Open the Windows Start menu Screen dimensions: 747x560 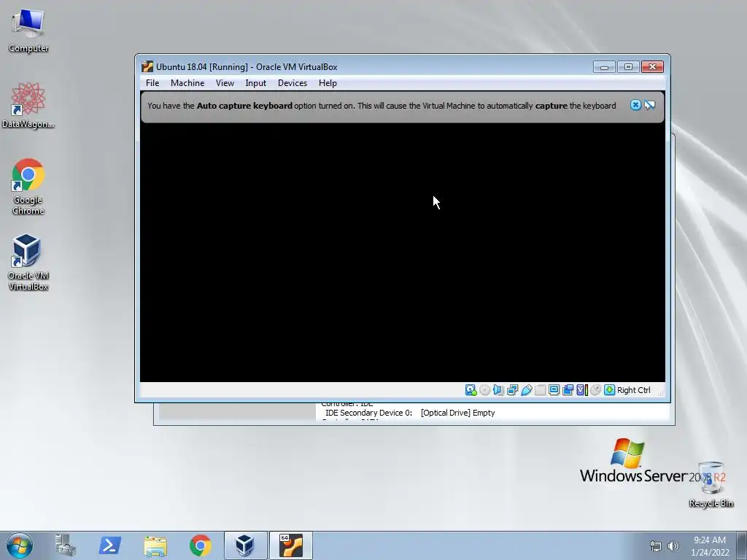20,545
